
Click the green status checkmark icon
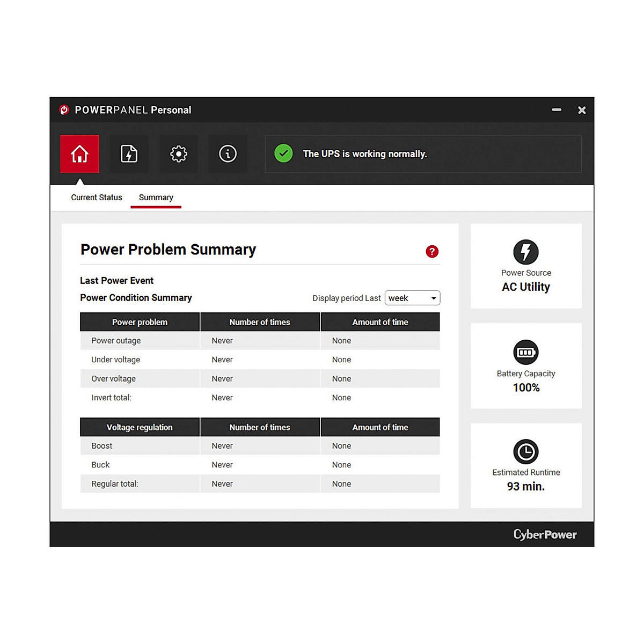pyautogui.click(x=283, y=153)
